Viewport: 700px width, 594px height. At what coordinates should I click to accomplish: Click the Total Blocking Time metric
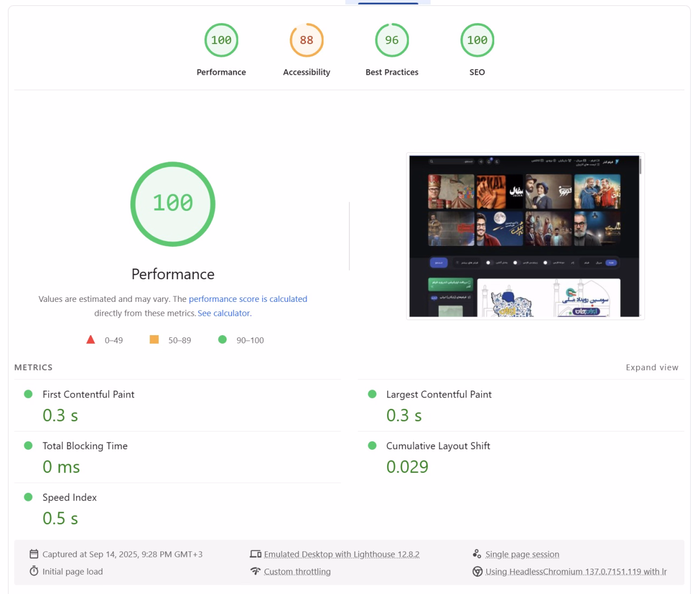pyautogui.click(x=85, y=446)
